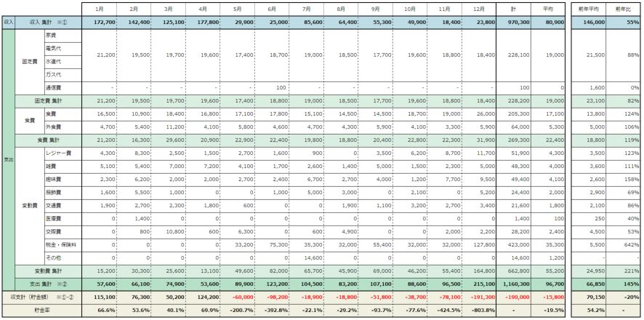Screen dimensions: 644x320
Task: Select 税金・保険料 cell 127,800 for 12月
Action: (x=478, y=245)
